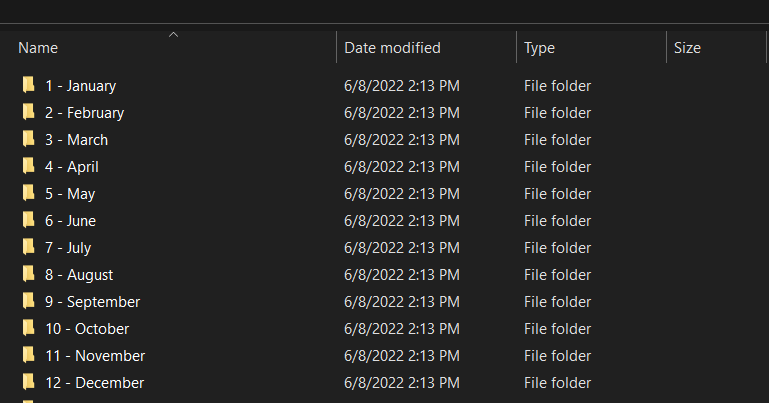Viewport: 769px width, 403px height.
Task: Select the 8 - August folder icon
Action: pyautogui.click(x=29, y=275)
